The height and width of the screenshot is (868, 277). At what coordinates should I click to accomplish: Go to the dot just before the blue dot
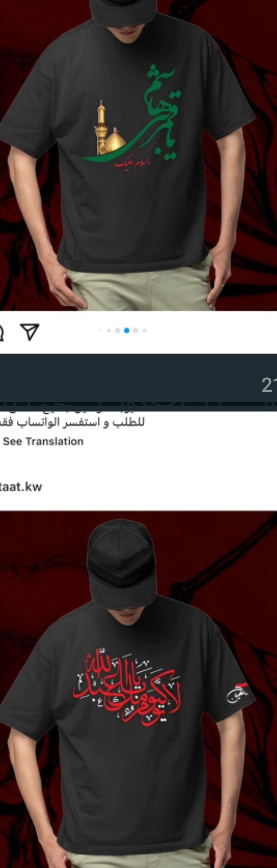tap(118, 331)
